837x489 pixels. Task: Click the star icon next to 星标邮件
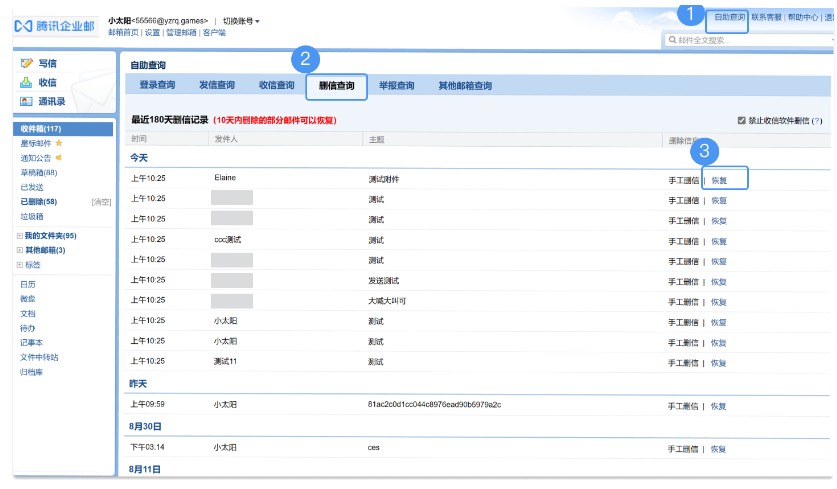click(x=59, y=143)
